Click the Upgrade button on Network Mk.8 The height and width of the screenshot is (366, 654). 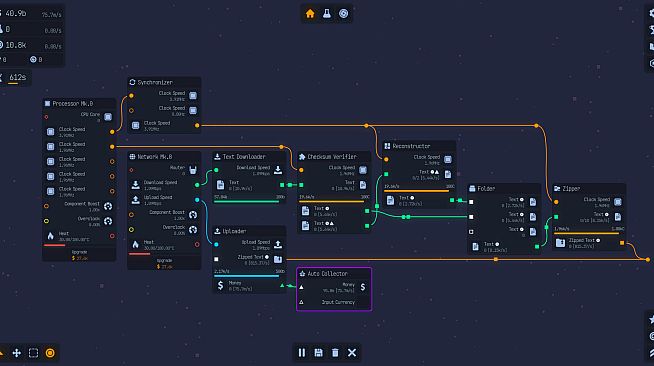[x=164, y=263]
